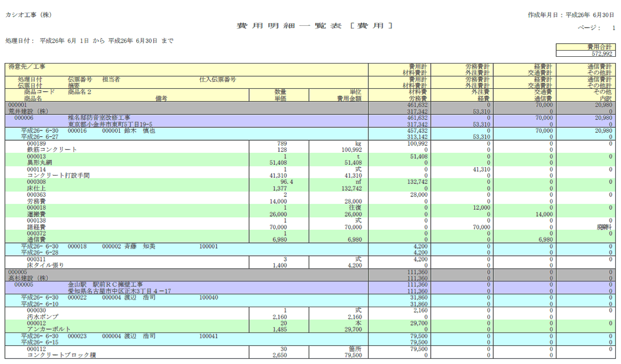Image resolution: width=621 pixels, height=364 pixels.
Task: Click purchase slip number 100041
Action: (x=209, y=336)
